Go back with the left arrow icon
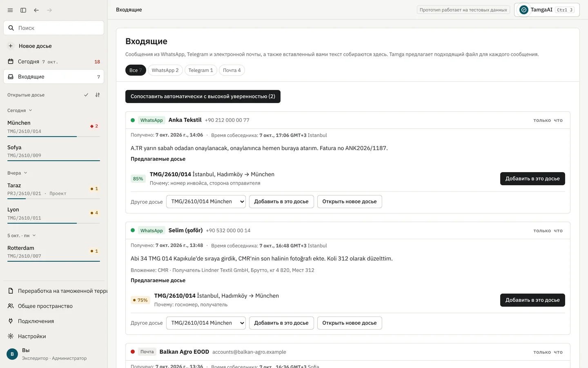The height and width of the screenshot is (368, 588). [x=36, y=10]
